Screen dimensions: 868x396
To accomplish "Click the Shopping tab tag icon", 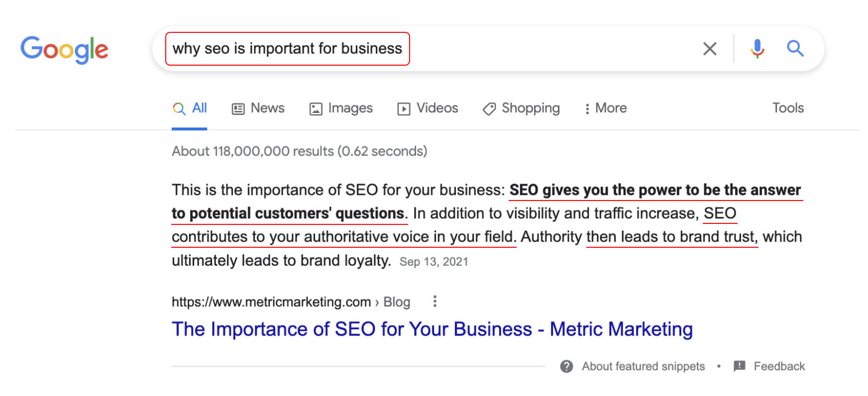I will tap(489, 108).
